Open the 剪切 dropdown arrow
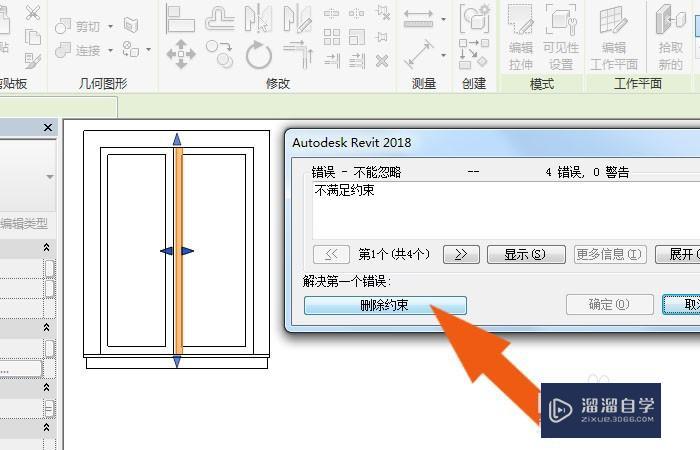700x450 pixels. (110, 27)
